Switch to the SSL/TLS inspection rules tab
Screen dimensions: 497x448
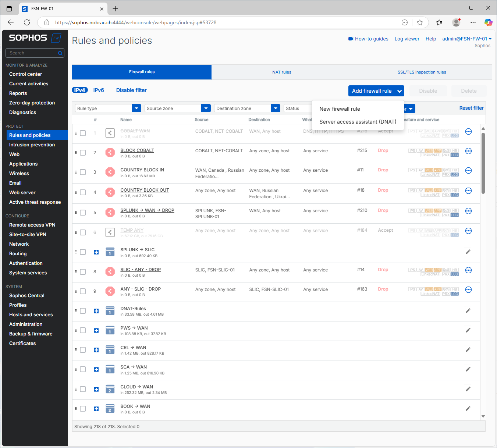pyautogui.click(x=422, y=72)
